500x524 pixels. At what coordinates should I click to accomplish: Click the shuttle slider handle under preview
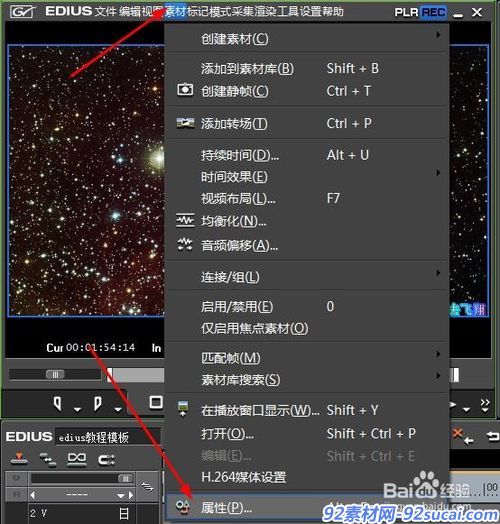tap(55, 374)
